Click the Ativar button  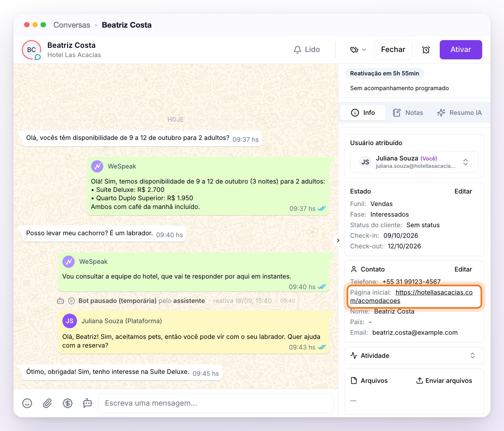(461, 50)
